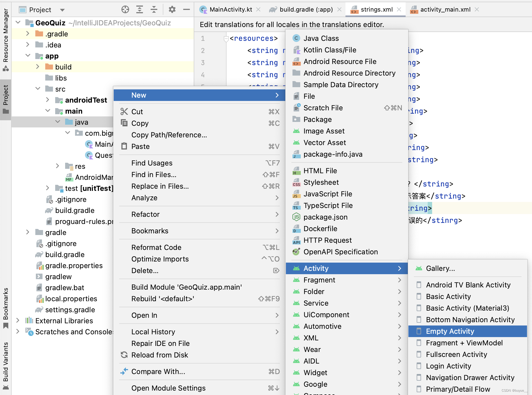Image resolution: width=532 pixels, height=395 pixels.
Task: Expand External Libraries node
Action: pyautogui.click(x=18, y=321)
